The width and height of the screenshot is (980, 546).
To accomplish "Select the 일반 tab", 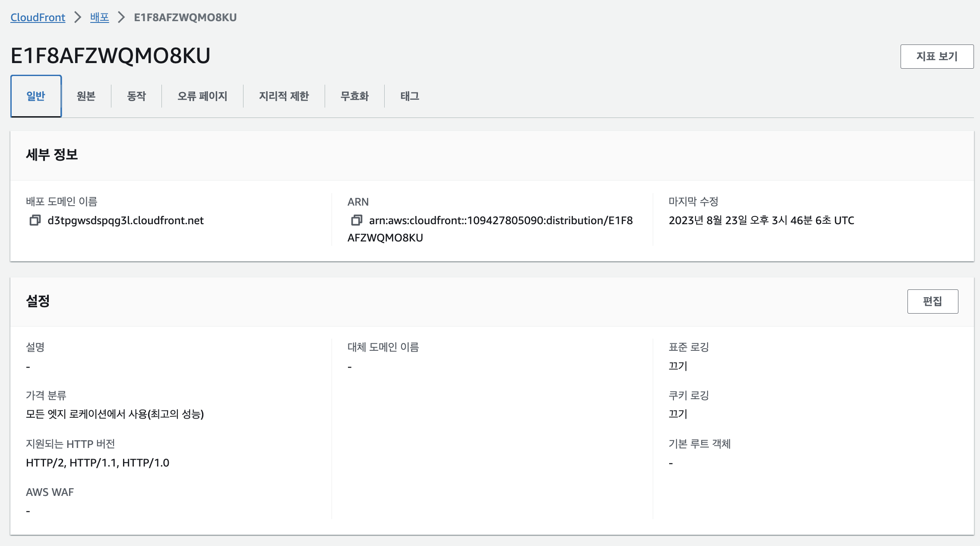I will (36, 96).
